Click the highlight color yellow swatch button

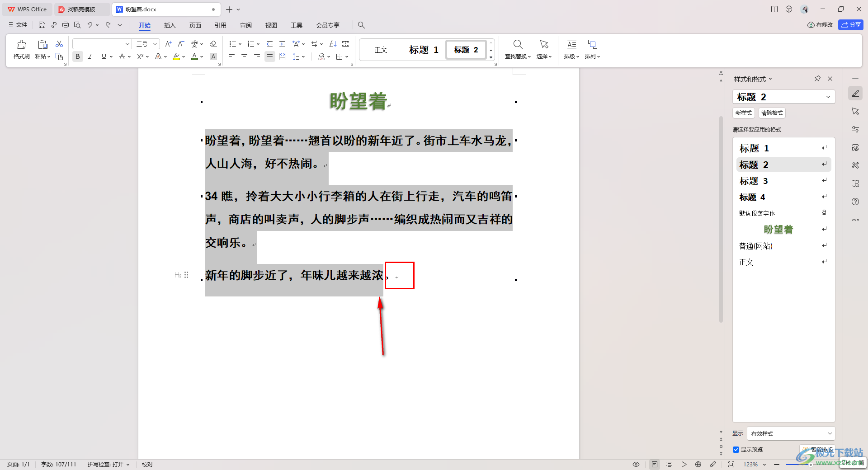pos(176,56)
